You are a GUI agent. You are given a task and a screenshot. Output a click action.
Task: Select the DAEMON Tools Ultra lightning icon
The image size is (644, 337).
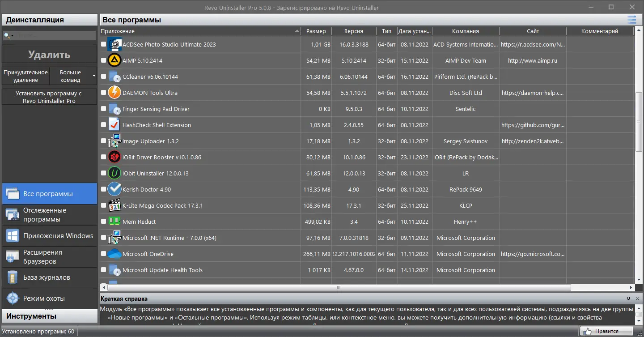(x=115, y=93)
